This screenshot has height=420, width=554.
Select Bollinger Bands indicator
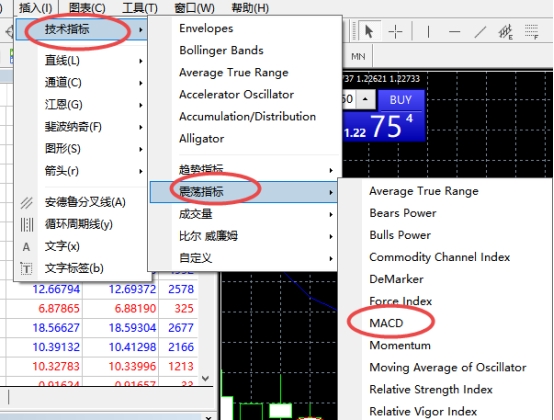[x=221, y=51]
